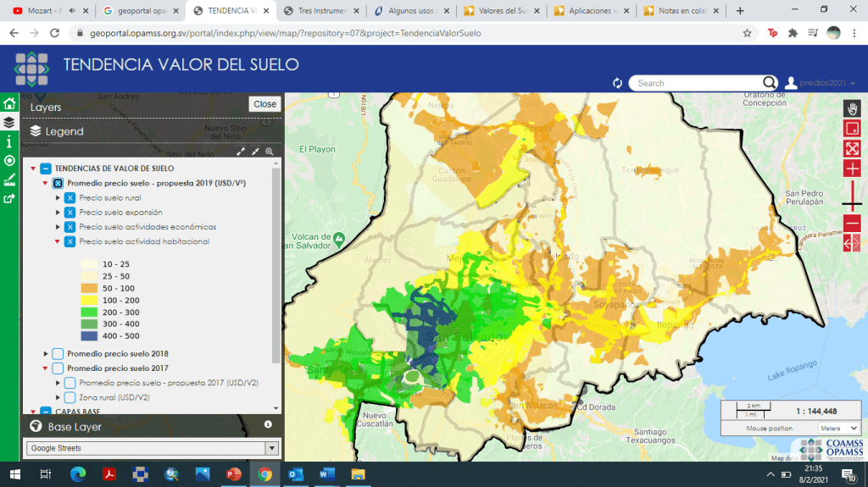This screenshot has height=487, width=868.
Task: Click the zoom level slider handle
Action: pyautogui.click(x=852, y=204)
